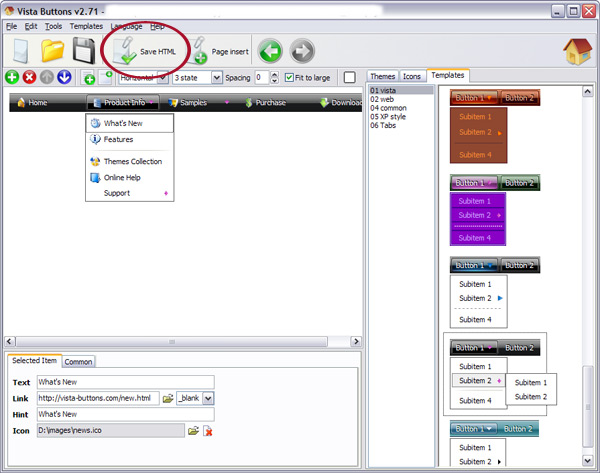Move item up with gray arrow icon
This screenshot has height=473, width=600.
pos(47,77)
